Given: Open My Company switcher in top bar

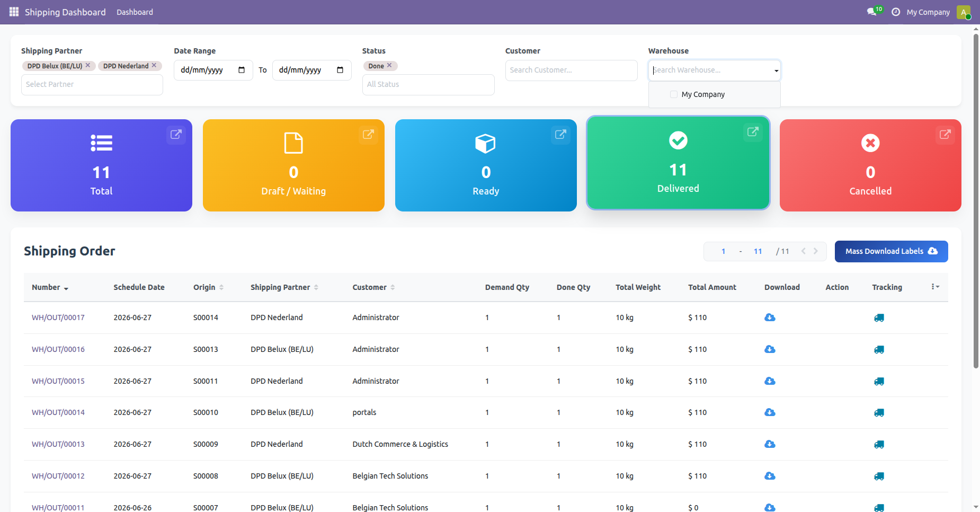Looking at the screenshot, I should point(928,12).
